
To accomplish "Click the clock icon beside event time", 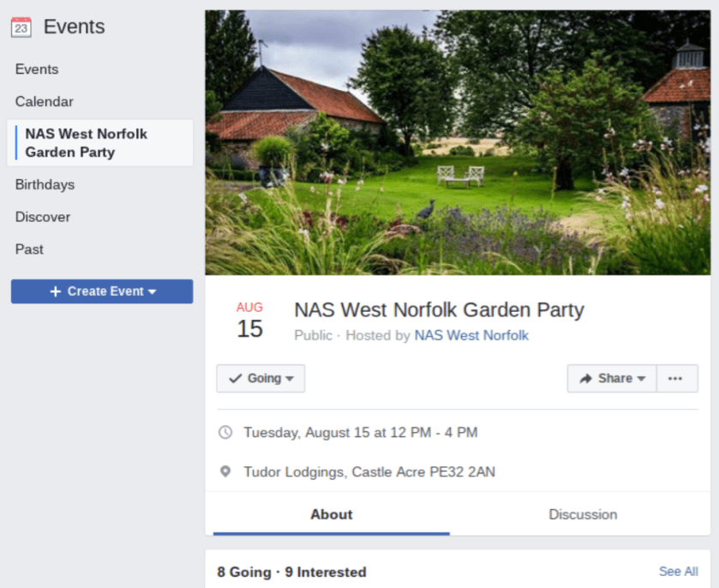I will (225, 432).
